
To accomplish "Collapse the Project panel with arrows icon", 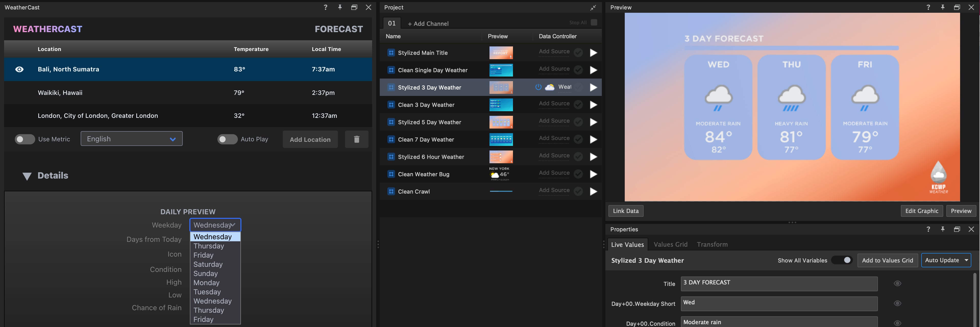I will pyautogui.click(x=593, y=8).
